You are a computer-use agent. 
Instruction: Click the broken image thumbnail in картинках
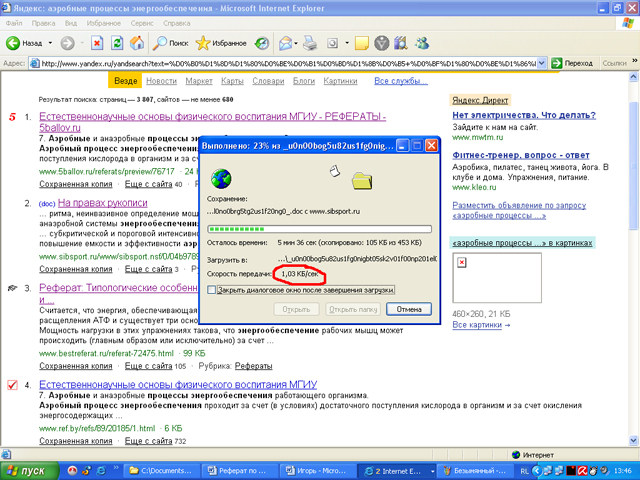[x=497, y=278]
